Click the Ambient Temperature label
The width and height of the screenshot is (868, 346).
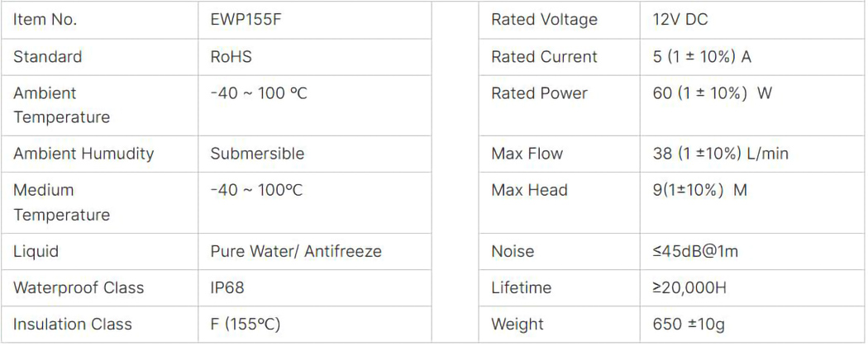click(61, 105)
